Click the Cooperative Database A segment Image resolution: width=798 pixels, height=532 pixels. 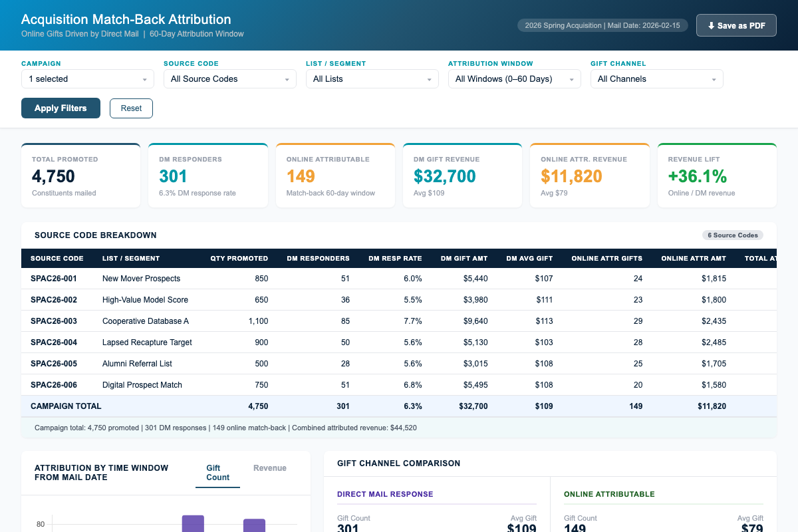(x=146, y=321)
